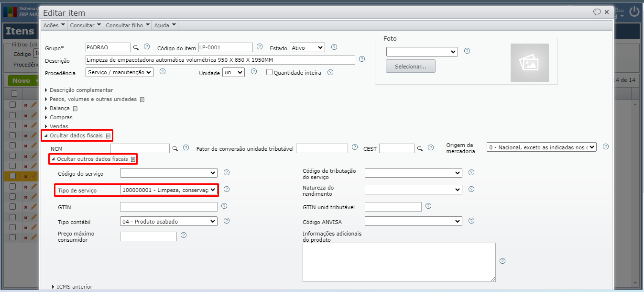
Task: Click the search magnifier next to Grupo field
Action: (136, 47)
